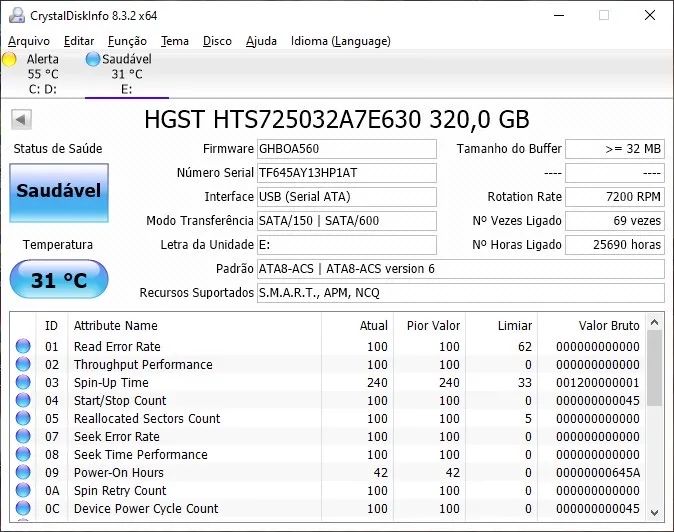Image resolution: width=674 pixels, height=532 pixels.
Task: Select the Reallocated Sectors Count attribute name
Action: (x=147, y=419)
